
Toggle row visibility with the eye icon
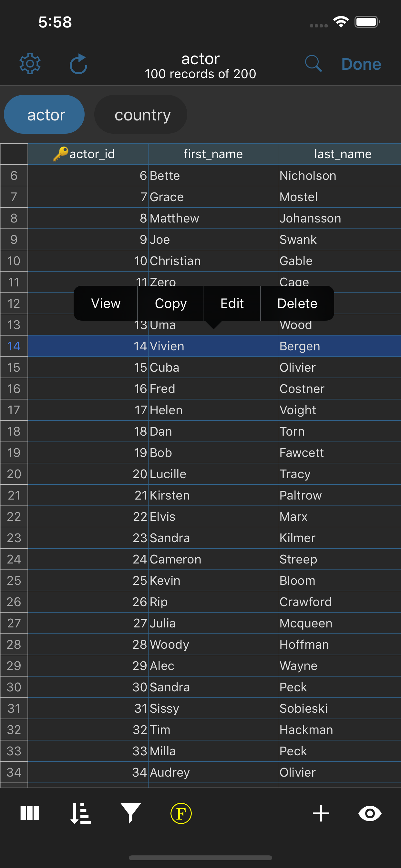370,813
